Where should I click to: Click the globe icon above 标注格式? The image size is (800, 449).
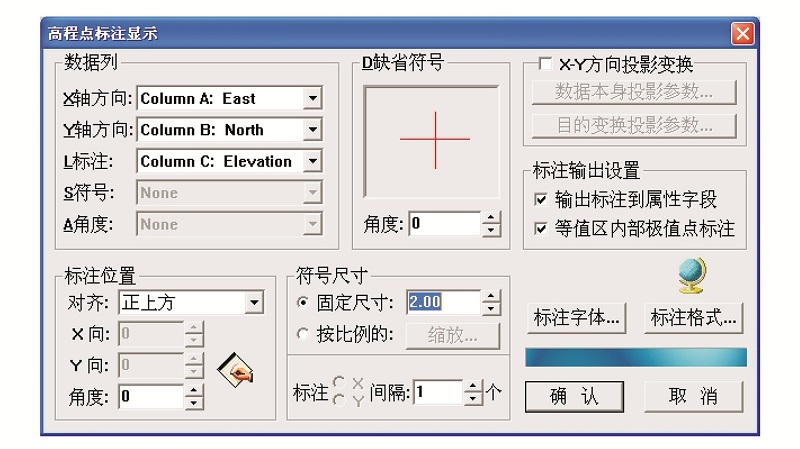(x=692, y=276)
